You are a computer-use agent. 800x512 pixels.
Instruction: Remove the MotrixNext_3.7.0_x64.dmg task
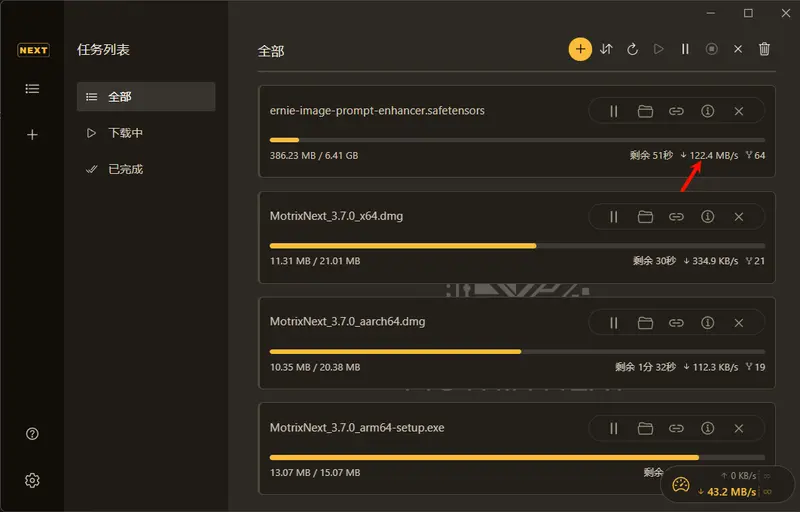click(x=739, y=216)
